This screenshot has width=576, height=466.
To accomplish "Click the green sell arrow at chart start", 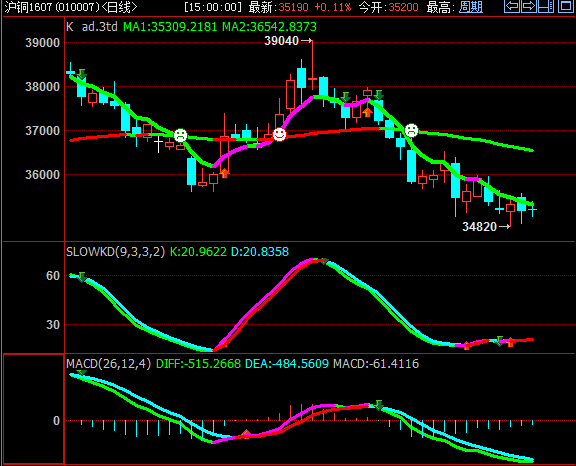I will click(x=82, y=74).
